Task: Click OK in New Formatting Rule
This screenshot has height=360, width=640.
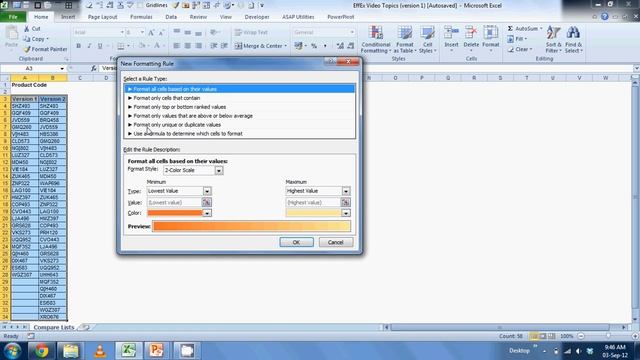Action: (296, 242)
